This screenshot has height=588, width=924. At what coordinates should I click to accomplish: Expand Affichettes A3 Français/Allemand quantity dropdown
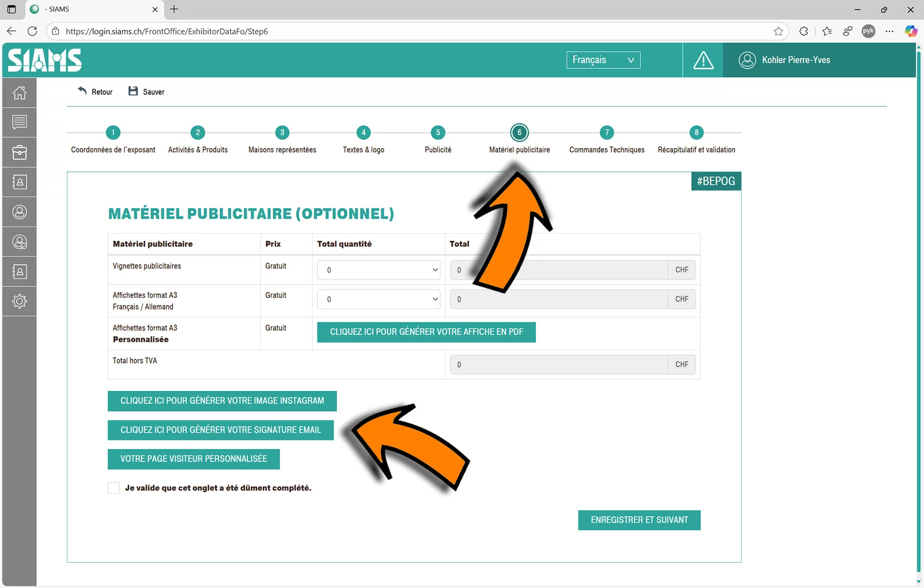coord(378,299)
